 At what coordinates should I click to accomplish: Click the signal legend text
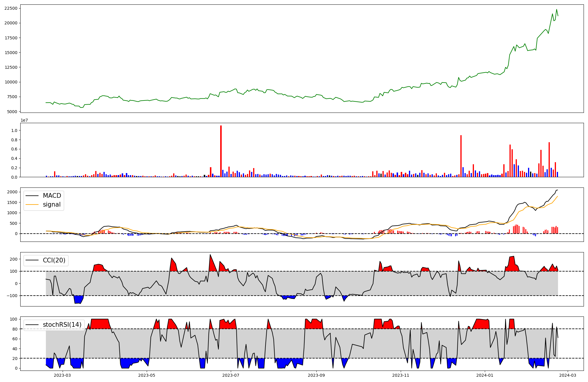point(52,205)
